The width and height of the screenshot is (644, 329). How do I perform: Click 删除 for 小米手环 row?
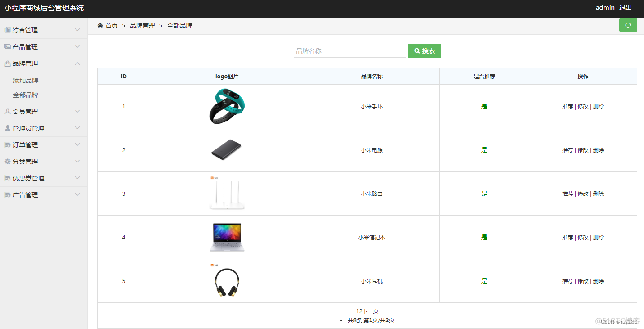(x=599, y=107)
